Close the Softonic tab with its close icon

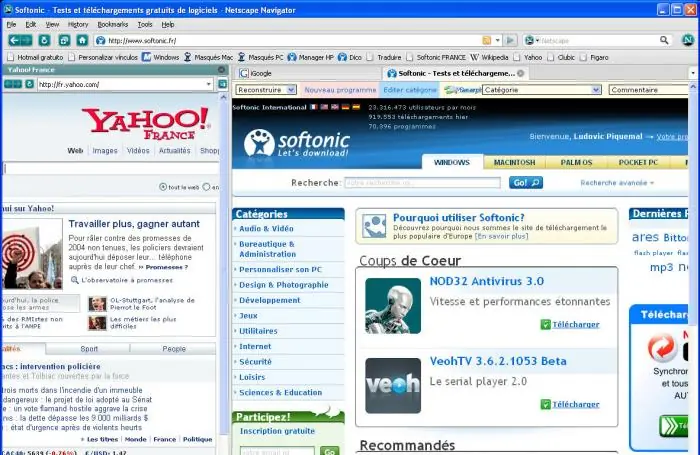click(x=521, y=73)
